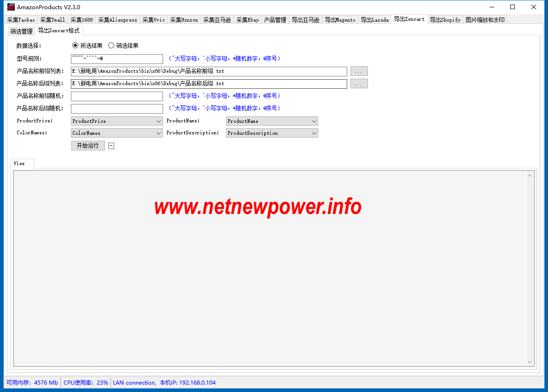548x392 pixels.
Task: Switch to the 采集Ebay tab
Action: coord(248,20)
